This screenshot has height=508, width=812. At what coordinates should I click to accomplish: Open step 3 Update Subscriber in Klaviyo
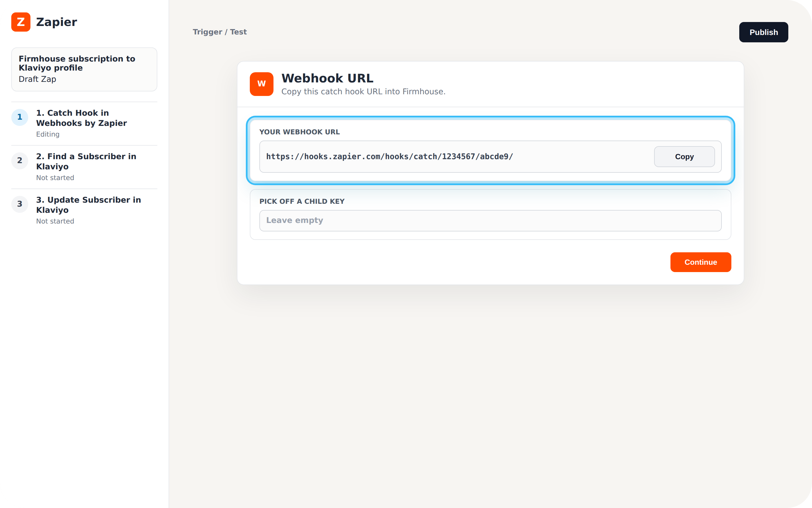[x=84, y=210]
